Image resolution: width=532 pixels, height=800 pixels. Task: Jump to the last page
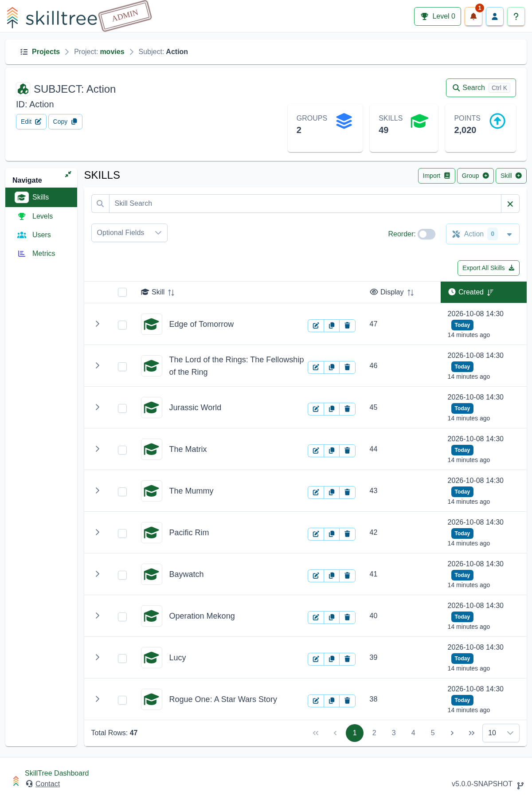click(472, 733)
